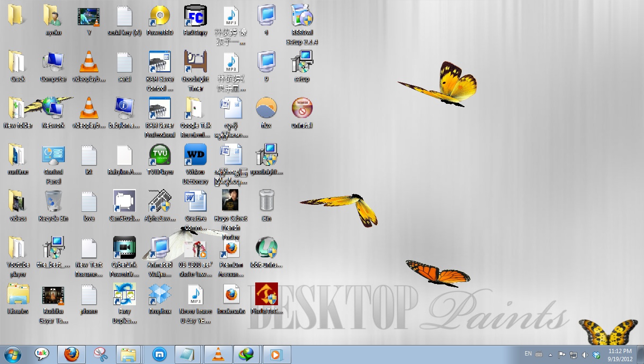
Task: Launch VLC media player from the taskbar
Action: [x=218, y=354]
